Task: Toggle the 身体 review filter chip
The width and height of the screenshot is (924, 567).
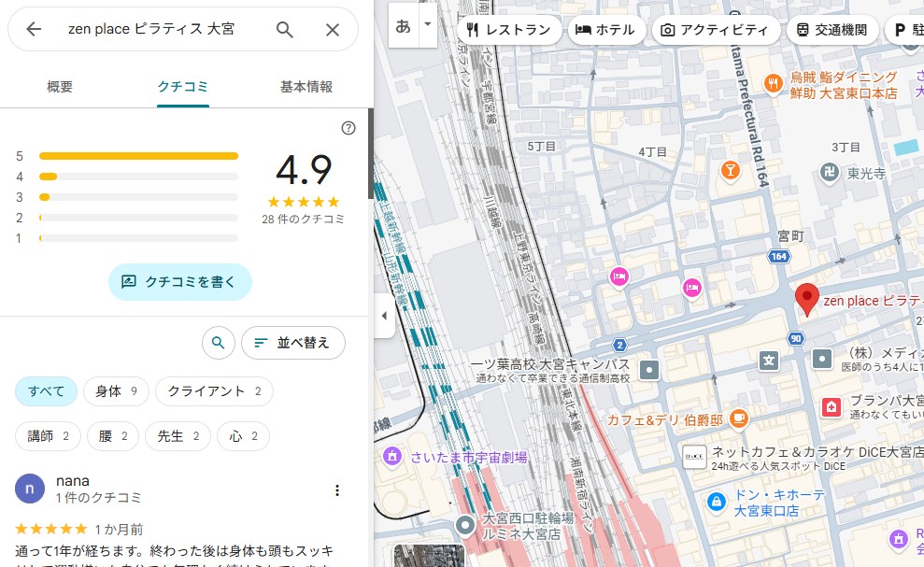Action: coord(116,391)
